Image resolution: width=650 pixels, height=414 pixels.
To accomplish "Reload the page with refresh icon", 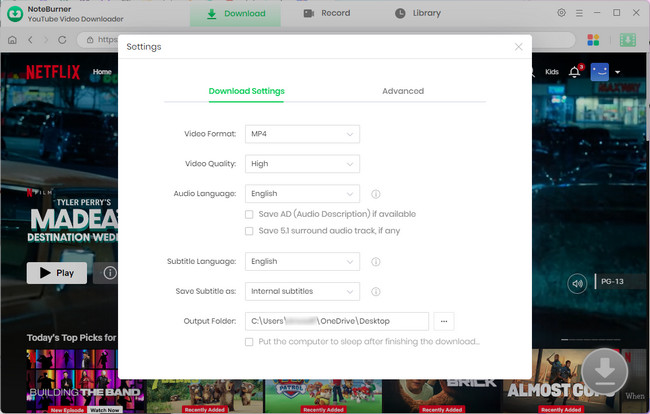I will pyautogui.click(x=62, y=40).
